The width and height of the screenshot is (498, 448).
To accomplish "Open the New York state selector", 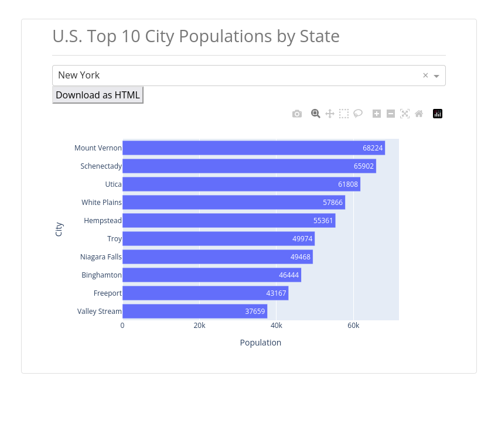I will [249, 76].
